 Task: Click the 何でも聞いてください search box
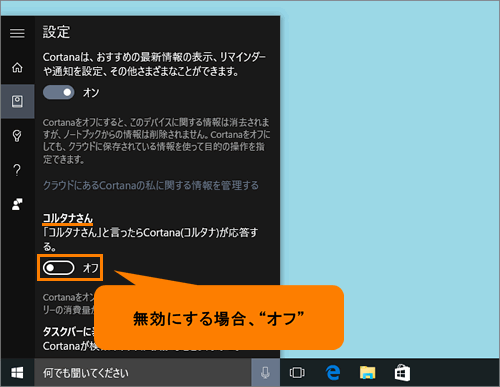click(x=143, y=373)
